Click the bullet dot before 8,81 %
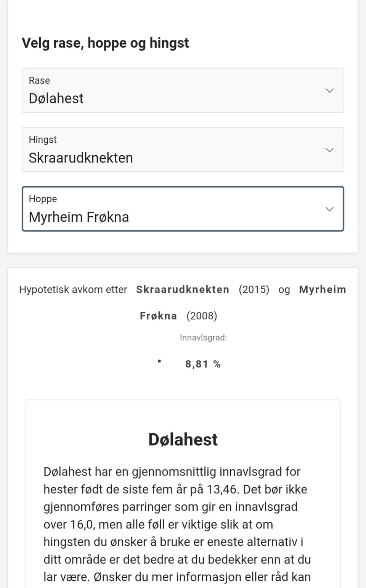Screen dimensions: 366x588 [159, 361]
